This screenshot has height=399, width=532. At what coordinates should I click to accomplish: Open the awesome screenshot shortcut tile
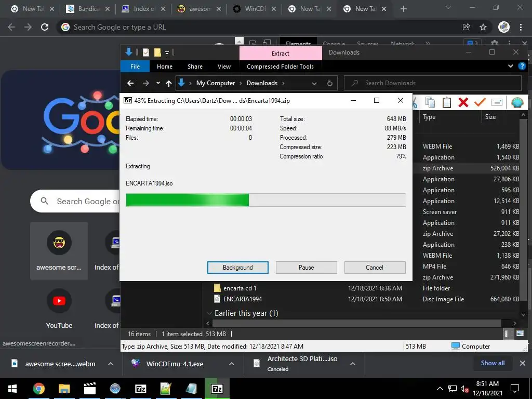[59, 251]
